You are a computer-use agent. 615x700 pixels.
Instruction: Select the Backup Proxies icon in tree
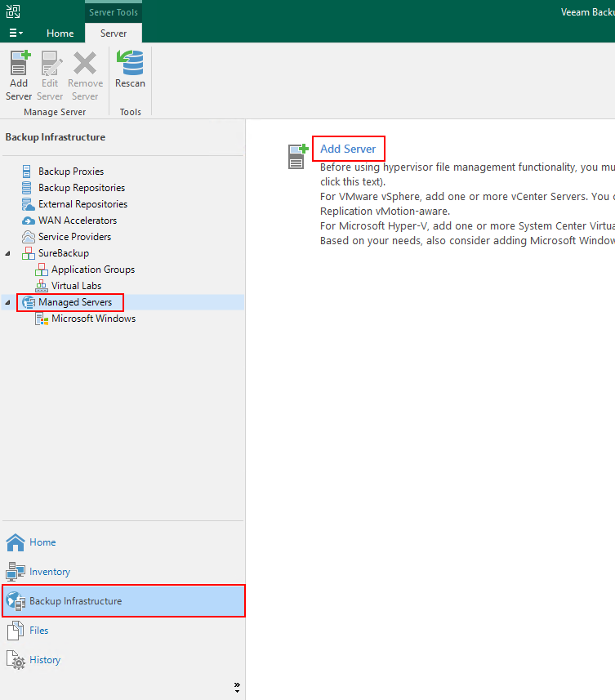point(28,172)
